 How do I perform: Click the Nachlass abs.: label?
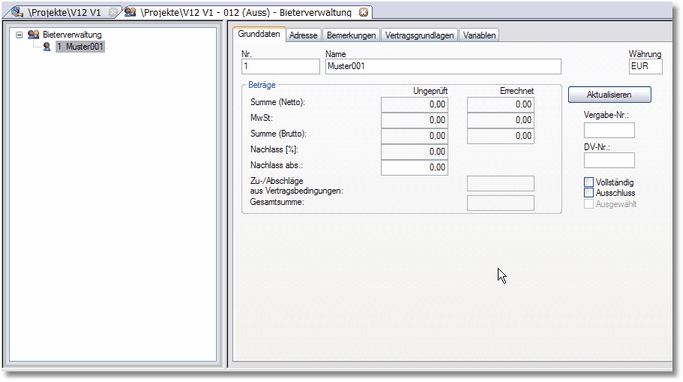pyautogui.click(x=276, y=166)
